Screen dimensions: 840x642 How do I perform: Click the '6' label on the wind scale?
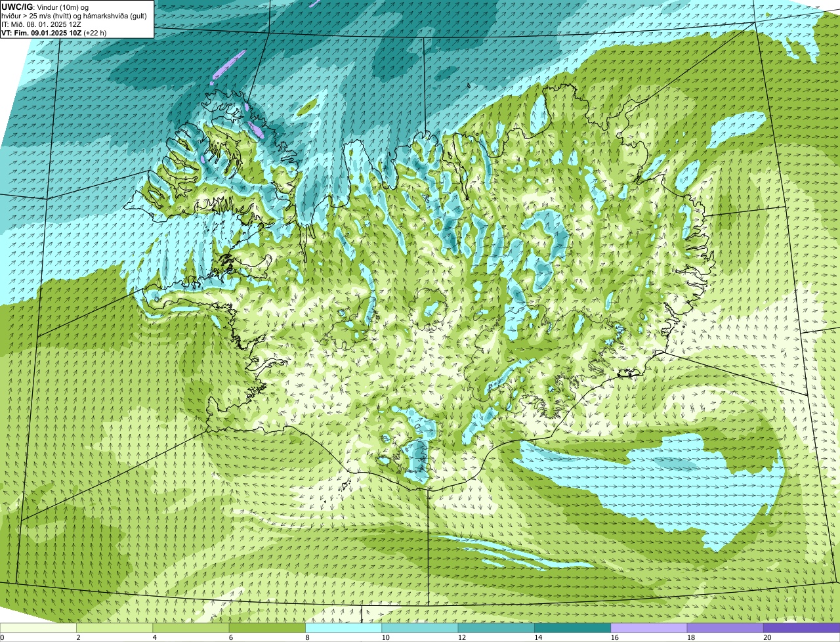pyautogui.click(x=230, y=637)
